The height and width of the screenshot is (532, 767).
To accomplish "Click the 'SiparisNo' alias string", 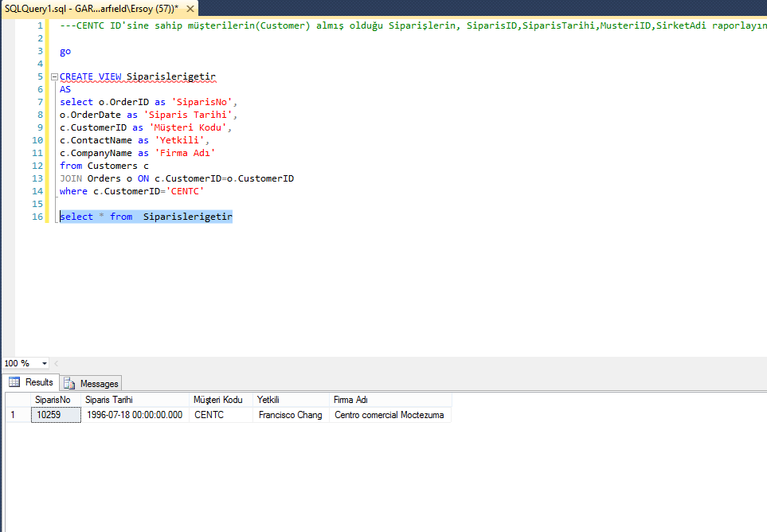I will click(x=202, y=102).
